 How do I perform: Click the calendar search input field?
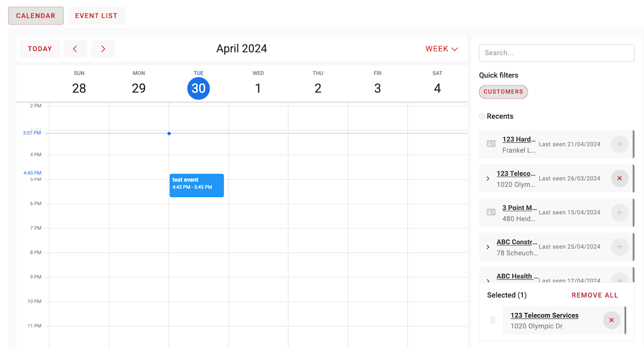coord(557,53)
